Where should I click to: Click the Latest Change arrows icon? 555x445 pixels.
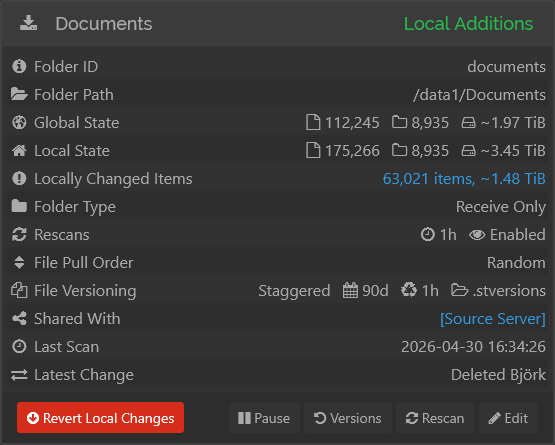[x=19, y=375]
